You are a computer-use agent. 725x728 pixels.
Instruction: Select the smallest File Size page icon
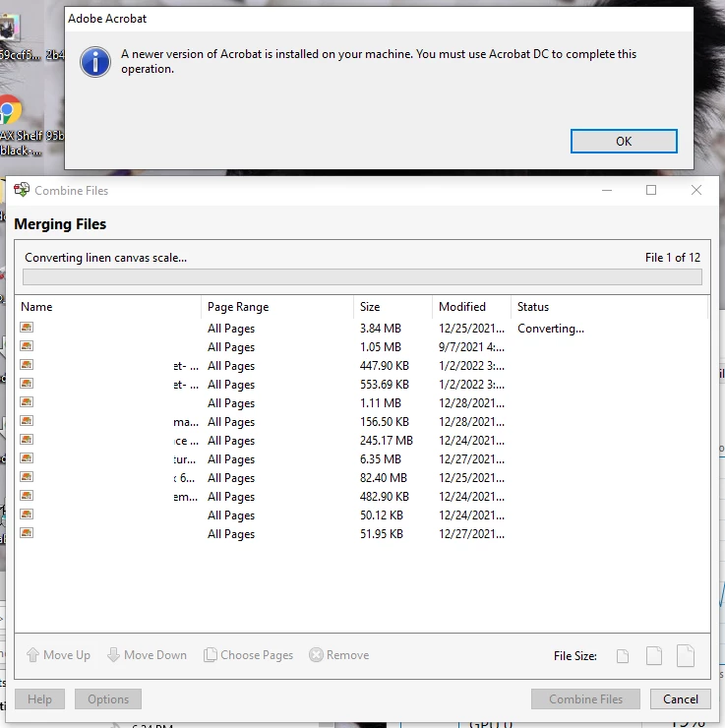(623, 656)
